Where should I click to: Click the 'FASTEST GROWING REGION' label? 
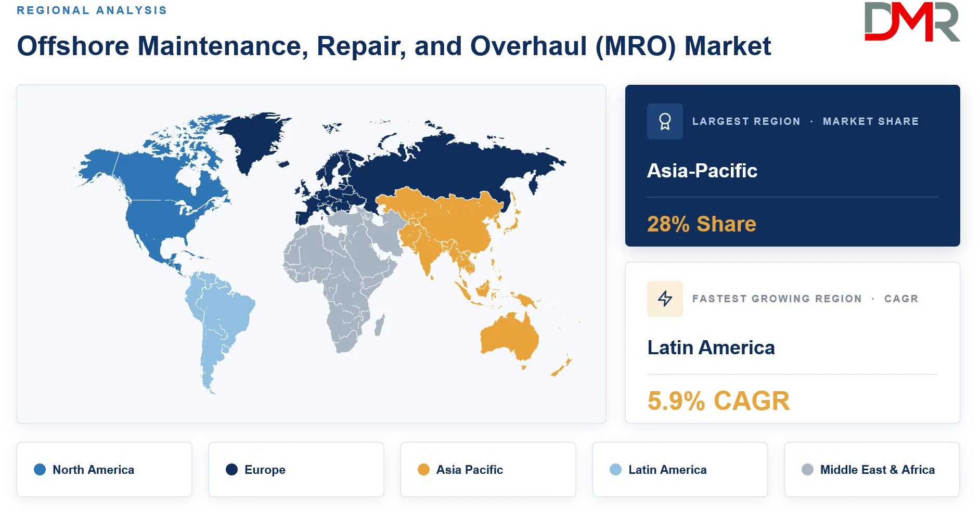(777, 299)
